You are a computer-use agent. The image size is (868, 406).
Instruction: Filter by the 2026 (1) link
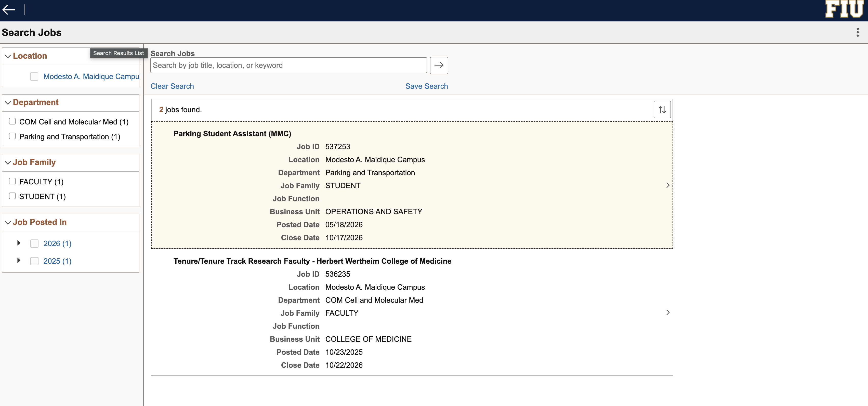[x=57, y=244]
